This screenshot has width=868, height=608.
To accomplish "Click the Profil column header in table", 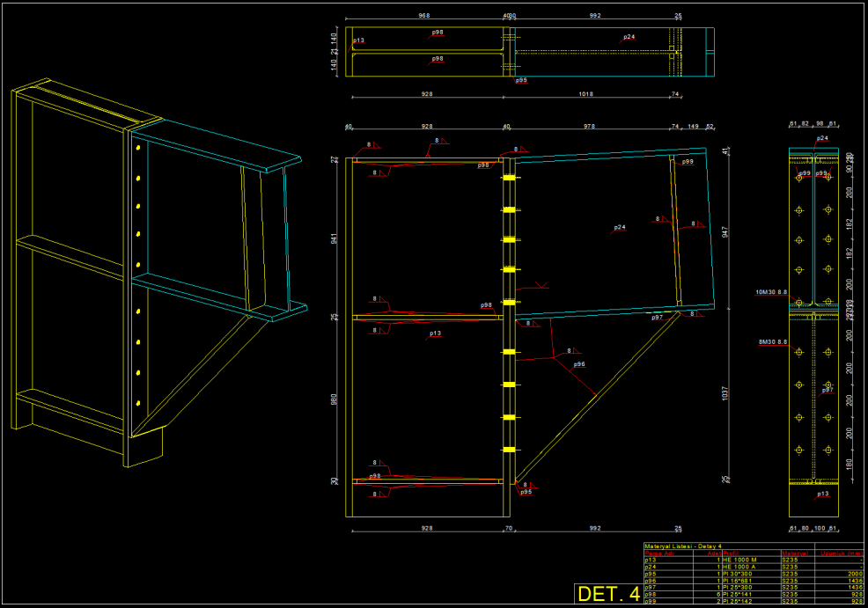I will [731, 553].
